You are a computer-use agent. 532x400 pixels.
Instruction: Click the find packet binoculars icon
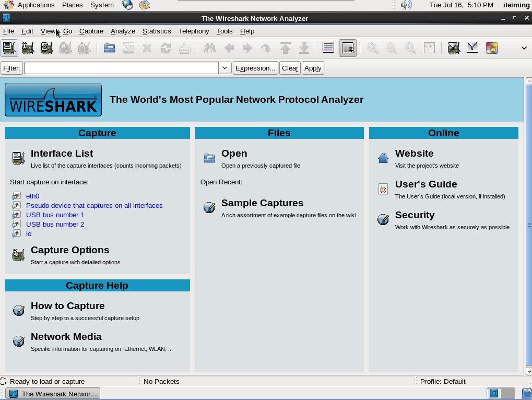(210, 48)
